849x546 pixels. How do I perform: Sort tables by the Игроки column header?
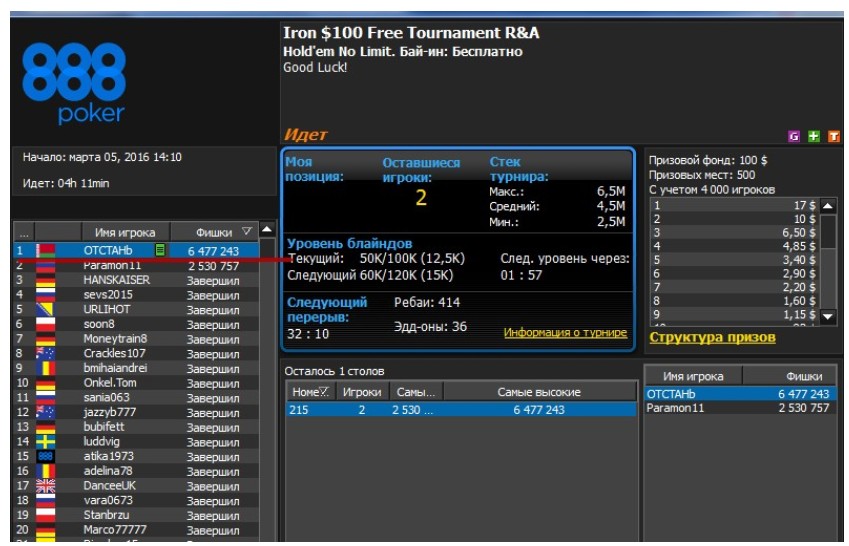click(362, 392)
